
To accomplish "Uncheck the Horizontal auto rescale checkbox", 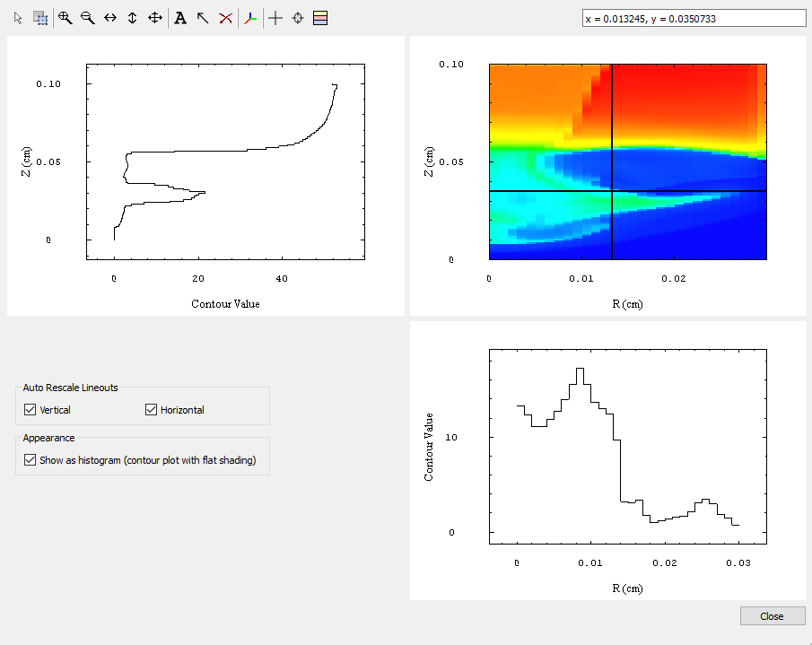I will (x=152, y=410).
